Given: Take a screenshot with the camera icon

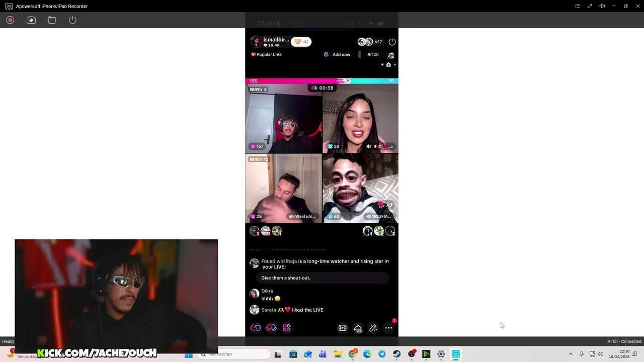Looking at the screenshot, I should pos(31,20).
